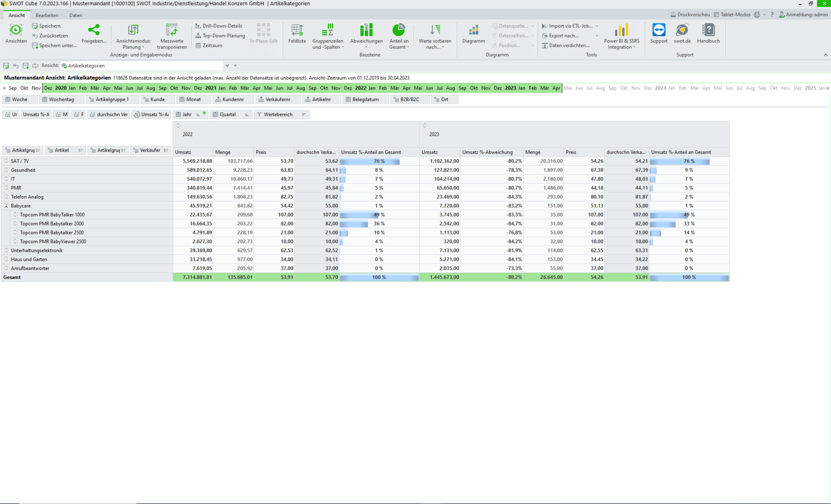Click the 2024 Jan timeline month
The height and width of the screenshot is (504, 831).
671,88
